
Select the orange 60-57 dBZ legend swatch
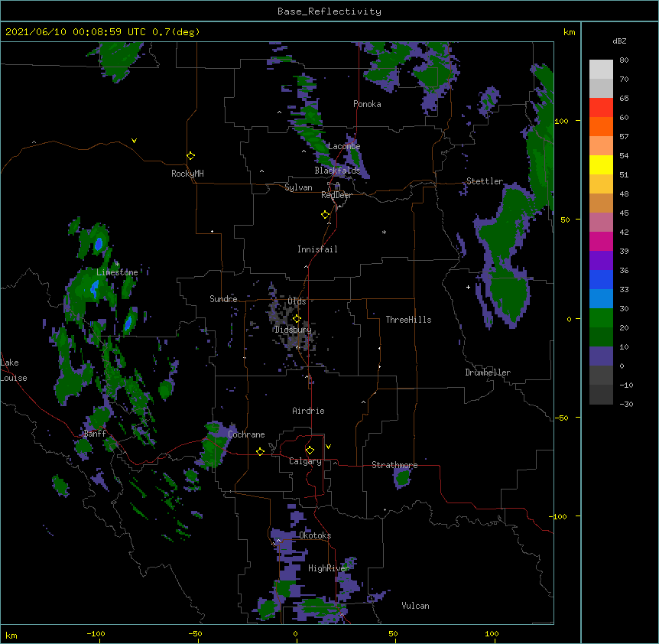click(x=601, y=126)
